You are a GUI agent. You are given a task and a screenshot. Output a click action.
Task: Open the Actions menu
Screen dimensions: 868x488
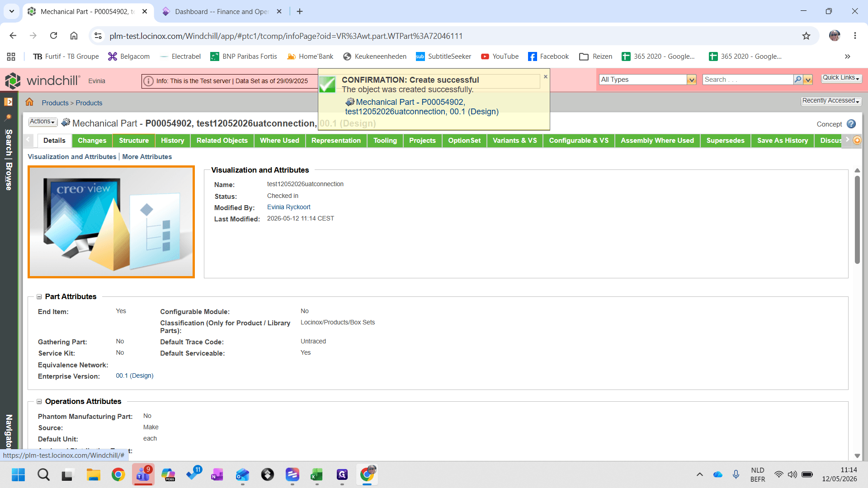(42, 122)
